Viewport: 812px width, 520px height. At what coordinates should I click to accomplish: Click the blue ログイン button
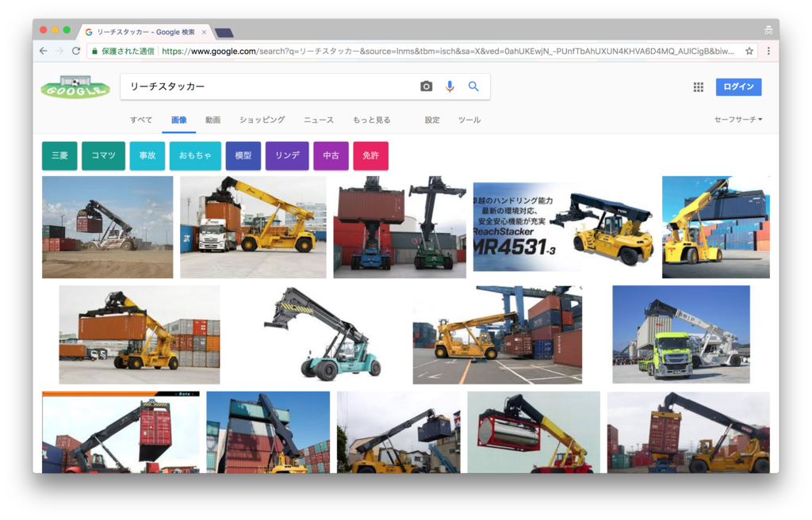pyautogui.click(x=738, y=87)
